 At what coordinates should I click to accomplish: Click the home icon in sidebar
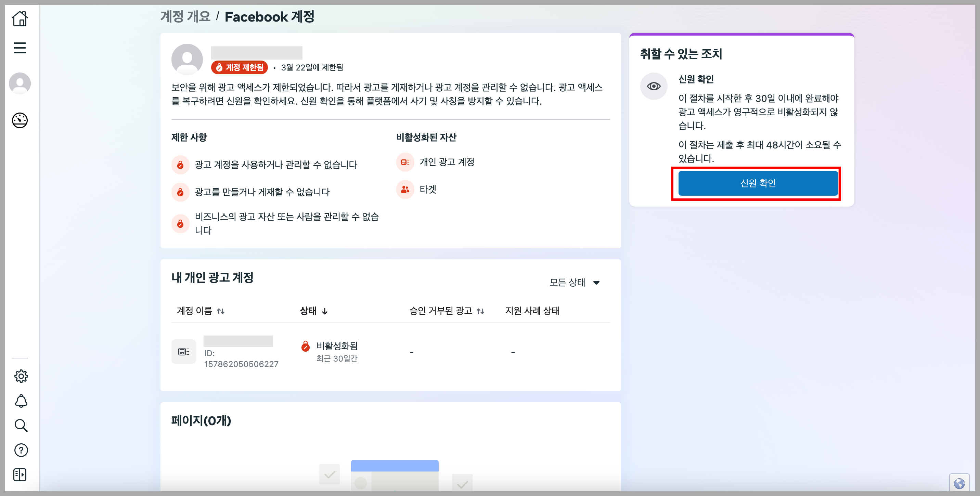[20, 18]
